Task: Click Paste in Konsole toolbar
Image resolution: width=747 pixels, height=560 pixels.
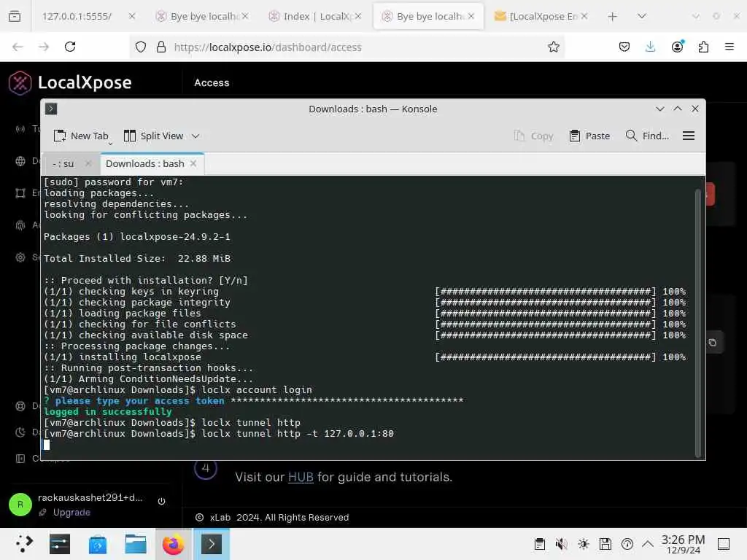Action: [589, 136]
